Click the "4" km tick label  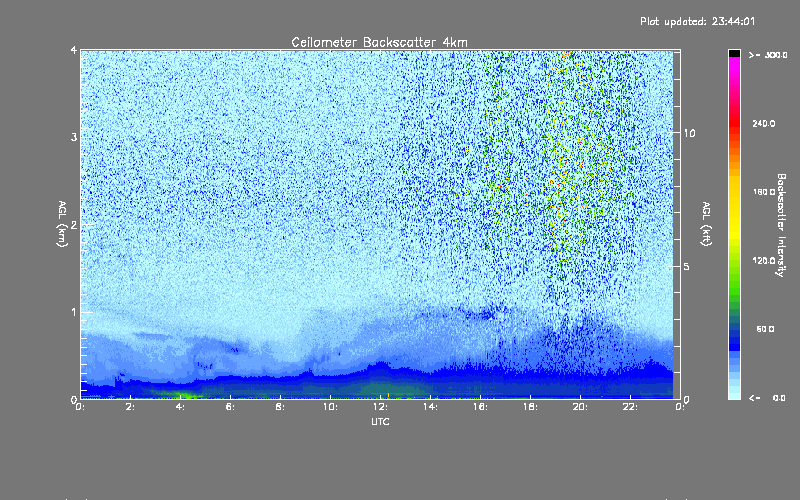[74, 50]
